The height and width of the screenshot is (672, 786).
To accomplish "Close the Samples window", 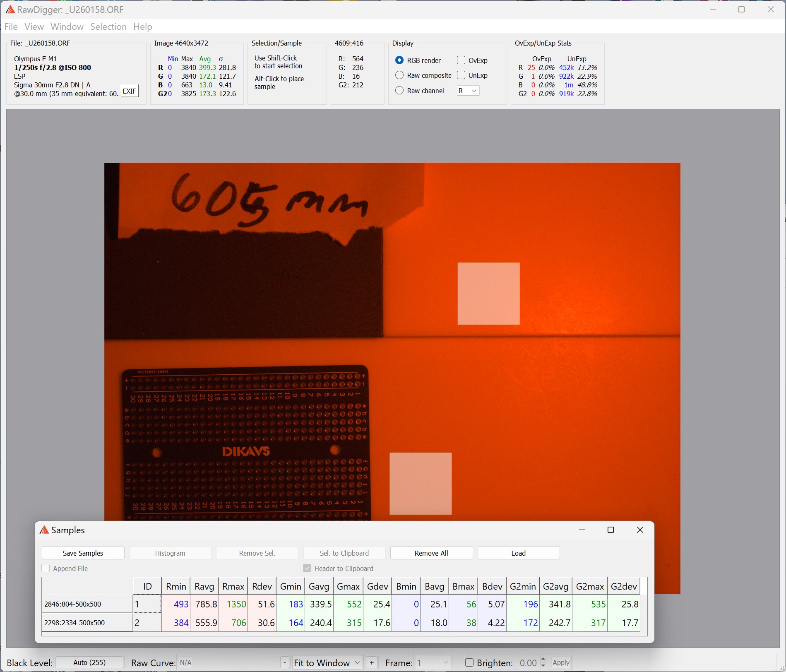I will coord(640,530).
